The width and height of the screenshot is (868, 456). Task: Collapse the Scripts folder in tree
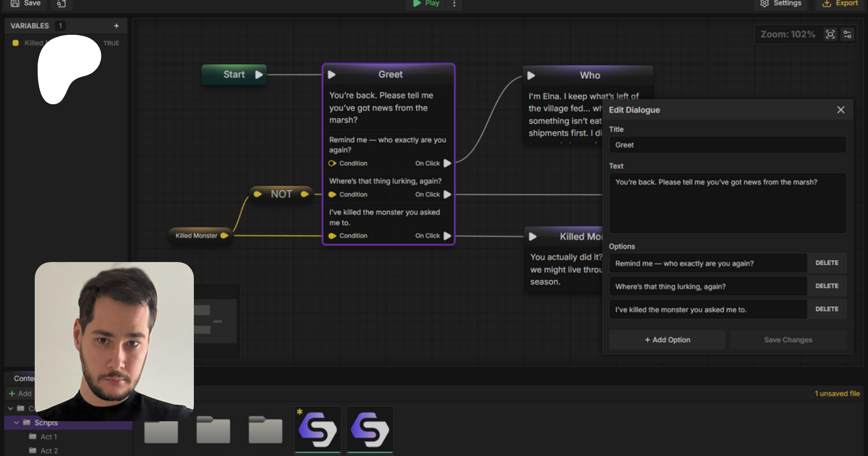[16, 423]
